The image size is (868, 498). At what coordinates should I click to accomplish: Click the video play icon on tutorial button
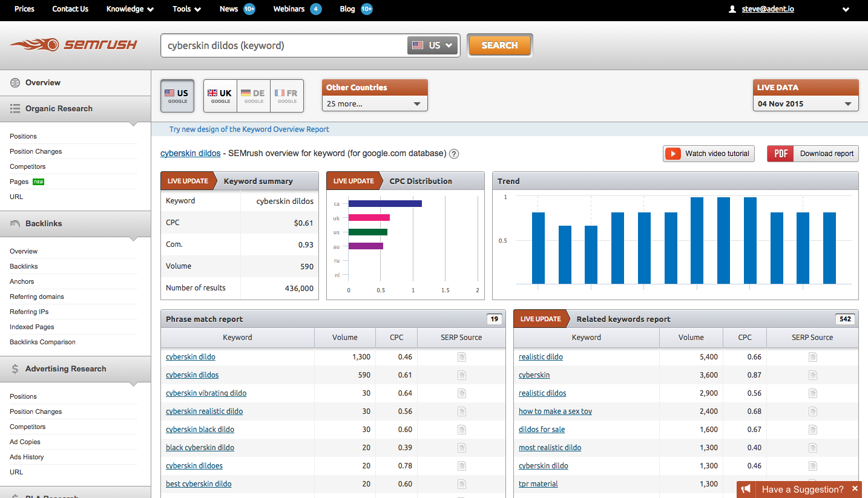[672, 154]
